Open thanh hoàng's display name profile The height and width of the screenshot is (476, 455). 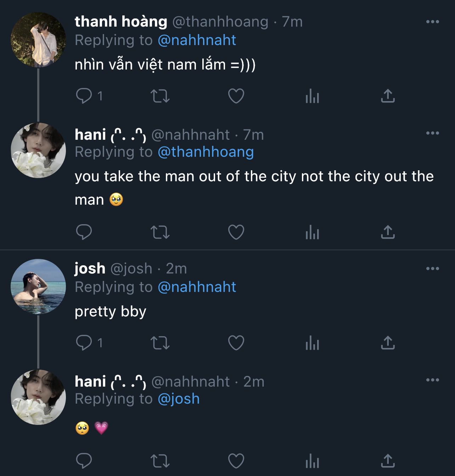(121, 22)
